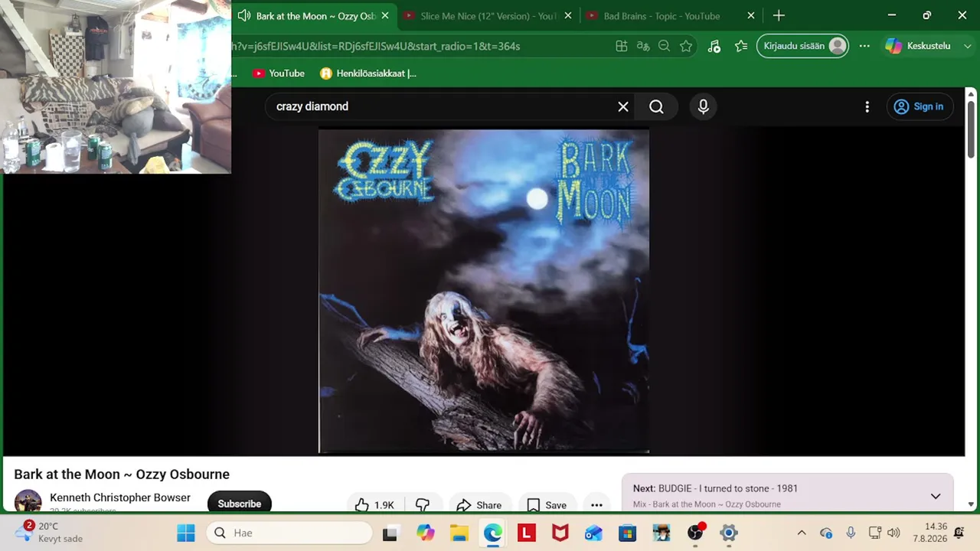Viewport: 980px width, 551px height.
Task: Open the red L app on taskbar
Action: (527, 533)
